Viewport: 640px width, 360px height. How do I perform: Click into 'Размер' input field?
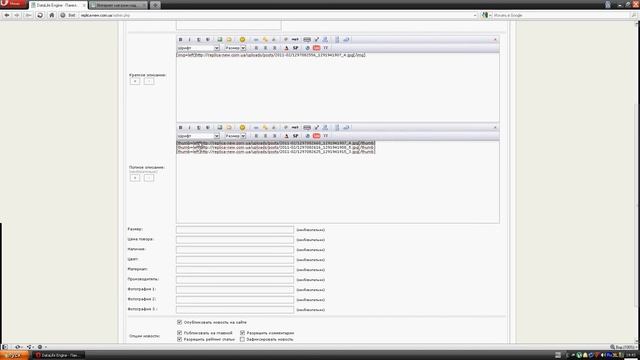point(235,230)
